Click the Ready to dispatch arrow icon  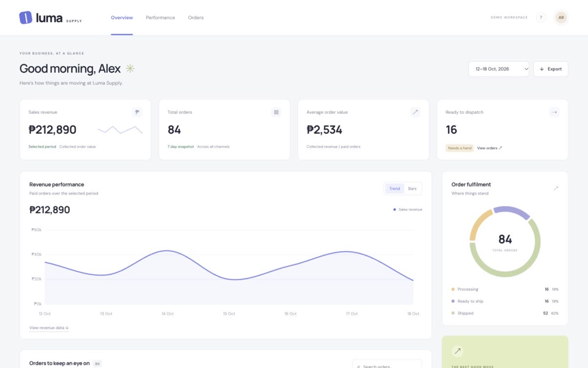554,112
